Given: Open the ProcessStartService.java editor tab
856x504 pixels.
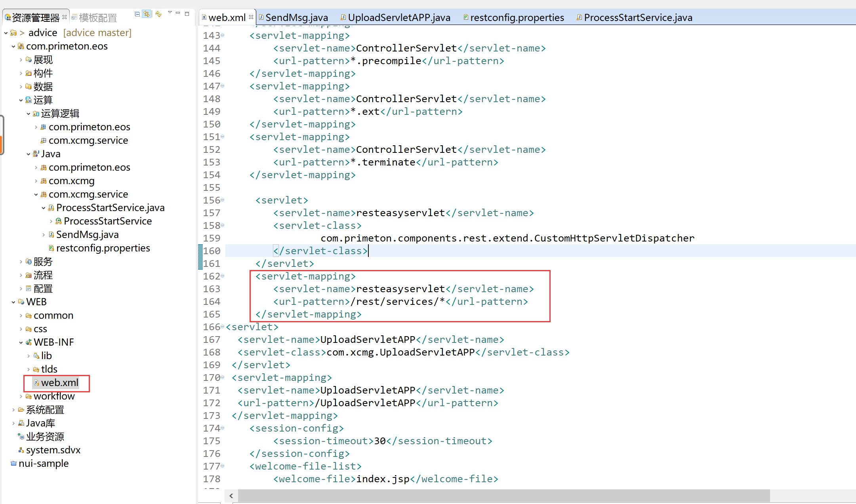Looking at the screenshot, I should [635, 17].
